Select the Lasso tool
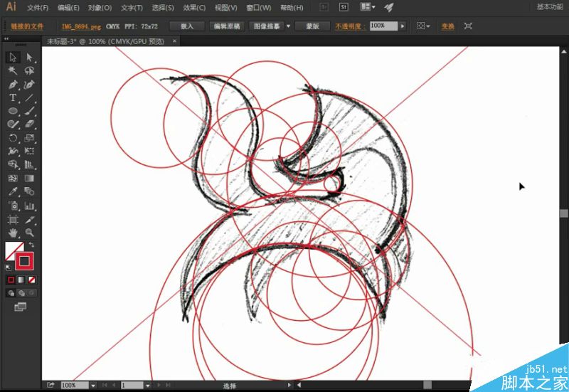Viewport: 569px width, 392px height. (29, 70)
